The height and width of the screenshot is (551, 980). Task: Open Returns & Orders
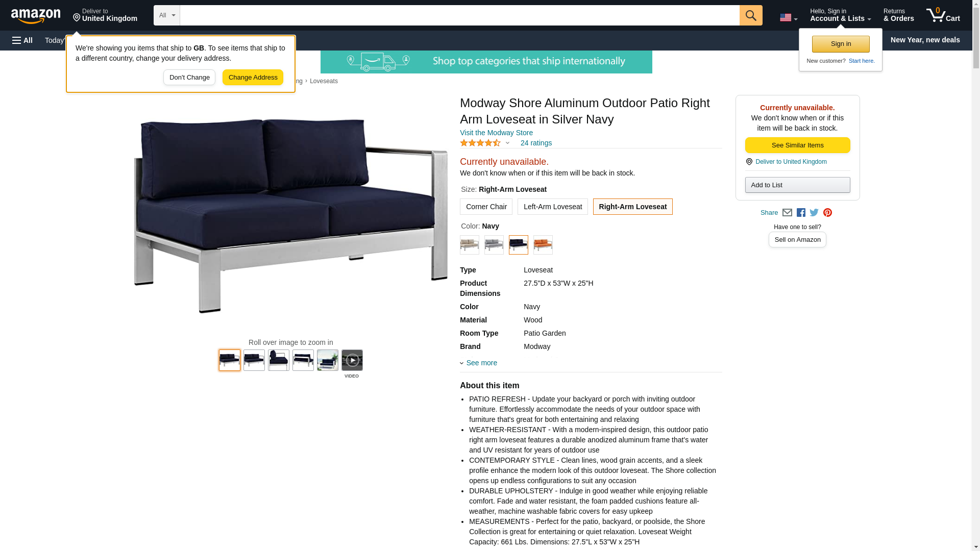898,15
